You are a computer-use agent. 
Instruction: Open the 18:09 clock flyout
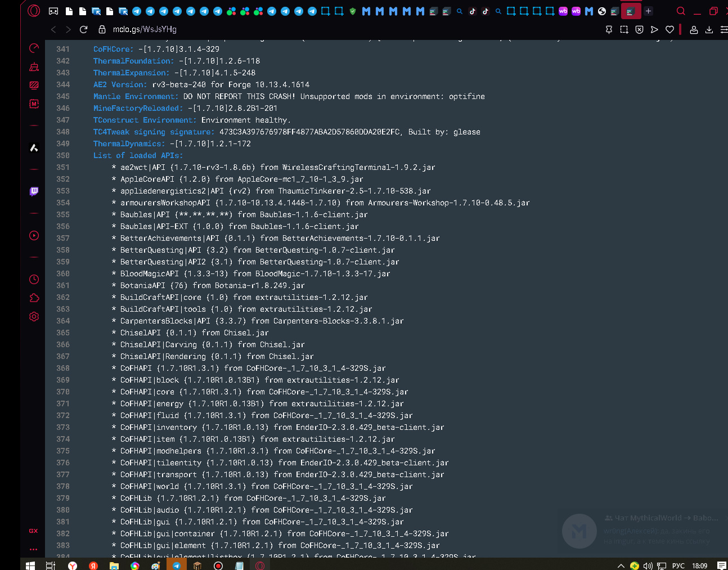pos(700,565)
